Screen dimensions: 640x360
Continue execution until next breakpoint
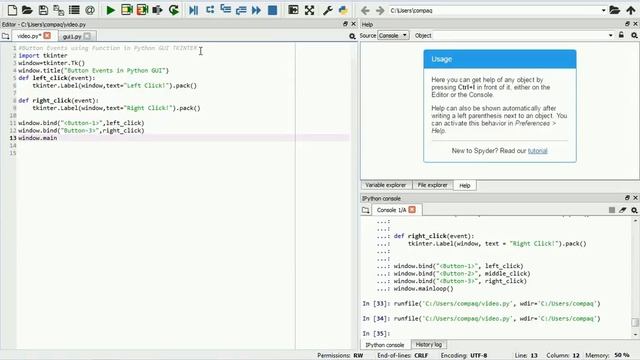pos(256,10)
